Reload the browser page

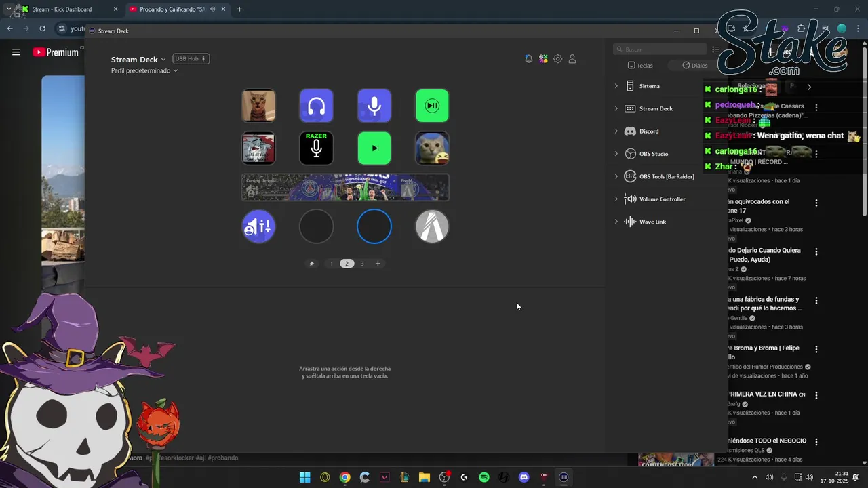[x=42, y=28]
